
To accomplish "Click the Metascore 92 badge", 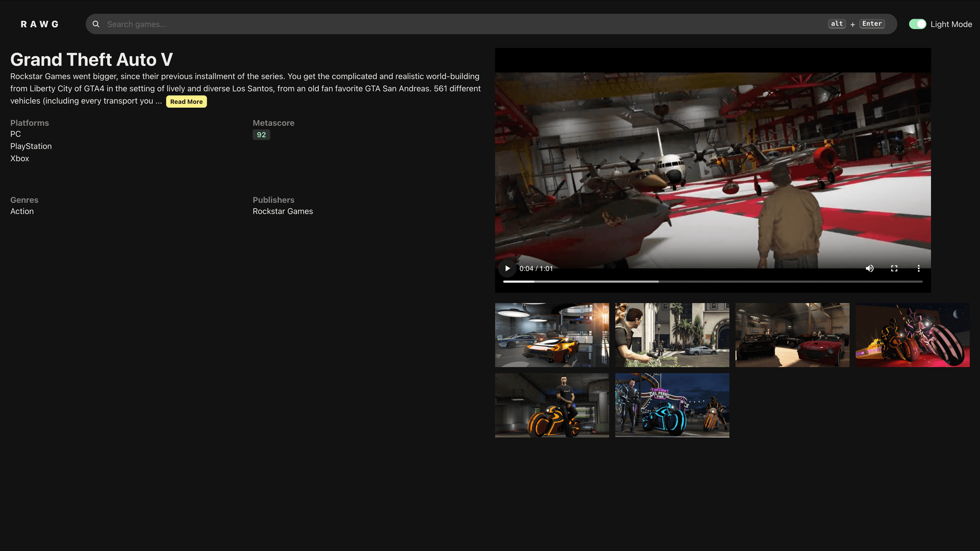I will 261,135.
